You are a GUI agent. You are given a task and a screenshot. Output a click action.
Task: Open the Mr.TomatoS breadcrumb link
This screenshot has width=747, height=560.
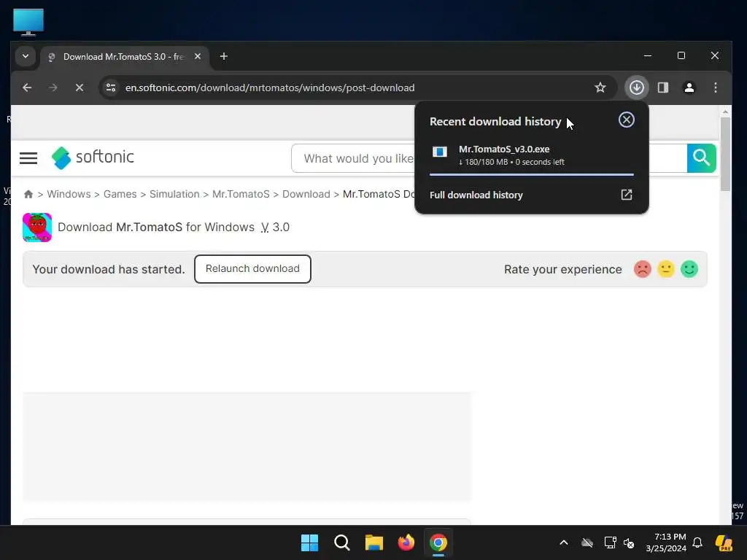click(241, 194)
